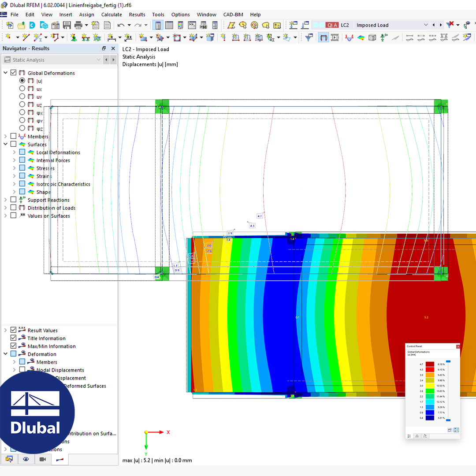Create a new model
The image size is (476, 476).
point(10,25)
